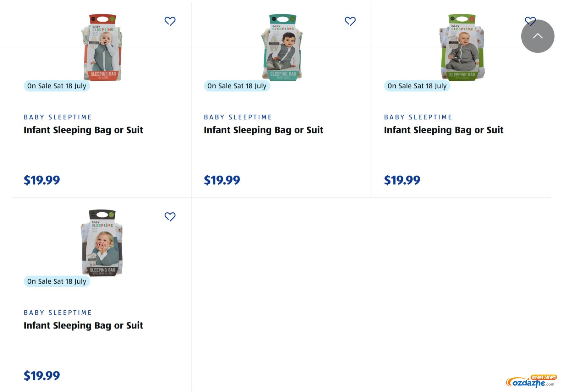The width and height of the screenshot is (564, 392).
Task: Click the $19.99 price of the bottom product
Action: [x=42, y=375]
